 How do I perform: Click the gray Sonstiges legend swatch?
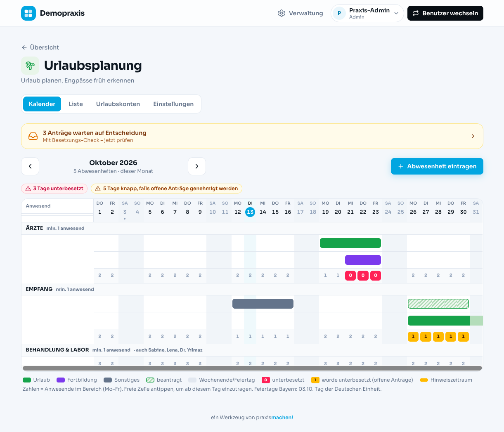pos(108,380)
